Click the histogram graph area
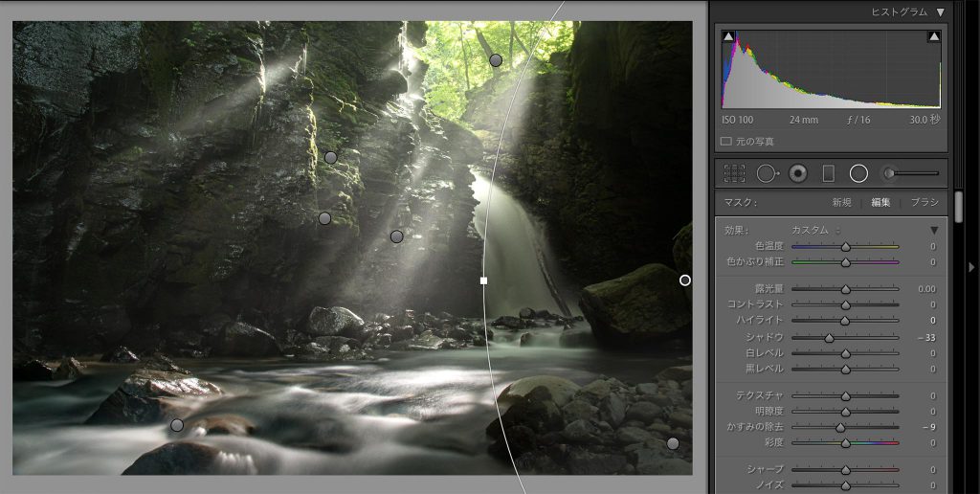980x494 pixels. coord(832,69)
